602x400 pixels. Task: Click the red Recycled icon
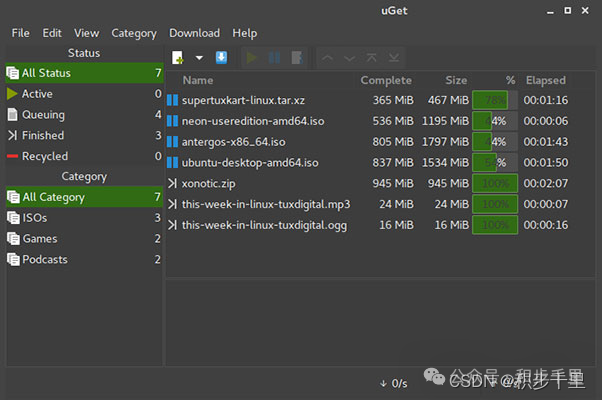12,156
